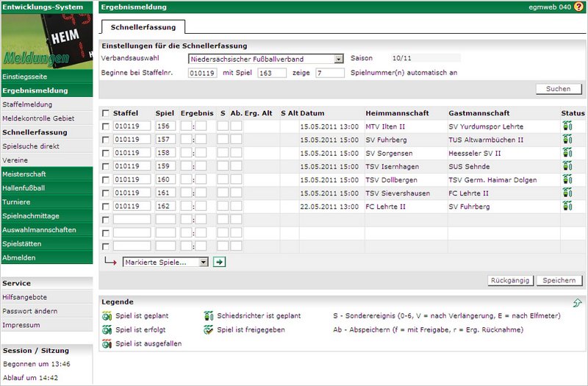This screenshot has width=588, height=386.
Task: Expand the 'Markierte Spiele...' dropdown
Action: [165, 262]
